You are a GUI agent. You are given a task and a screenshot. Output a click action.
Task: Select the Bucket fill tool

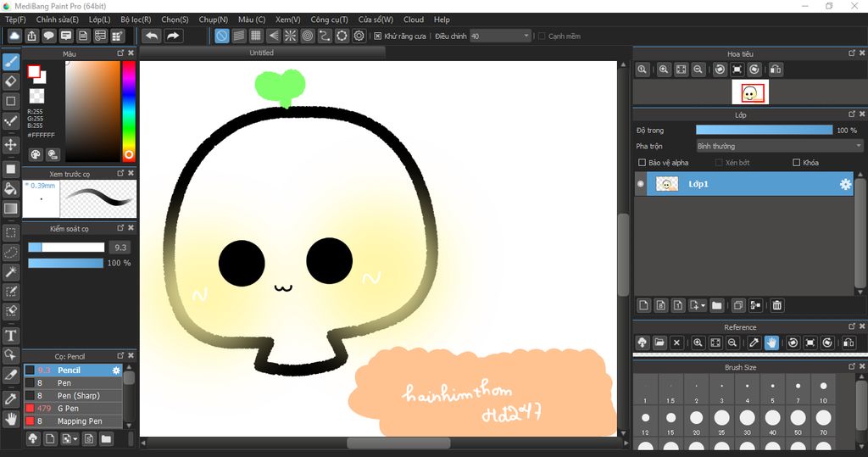(x=11, y=189)
